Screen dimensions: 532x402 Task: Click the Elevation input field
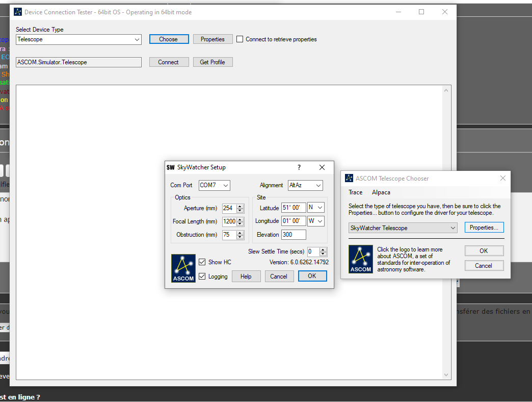point(294,235)
